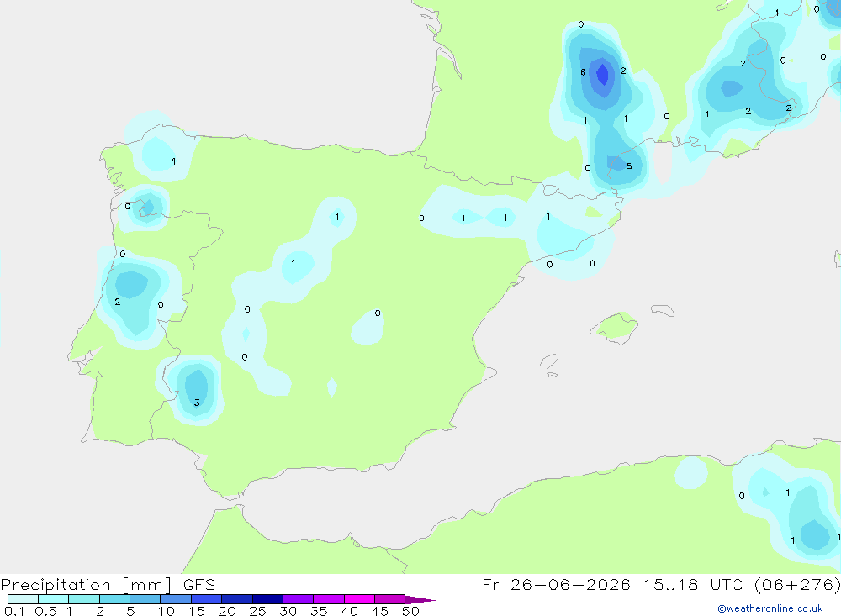This screenshot has width=841, height=616.
Task: Pick the 35–40 mm legend swatch
Action: tap(328, 599)
